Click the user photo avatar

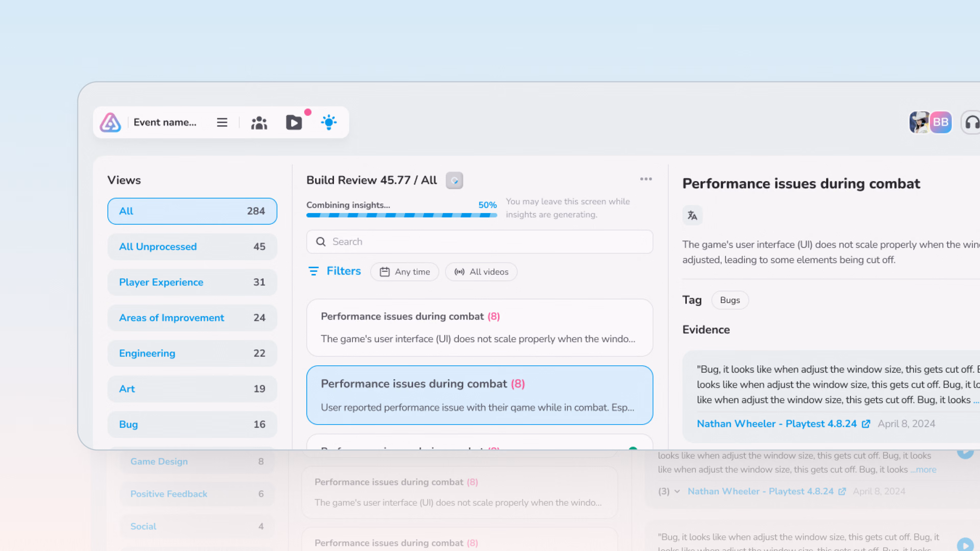919,122
